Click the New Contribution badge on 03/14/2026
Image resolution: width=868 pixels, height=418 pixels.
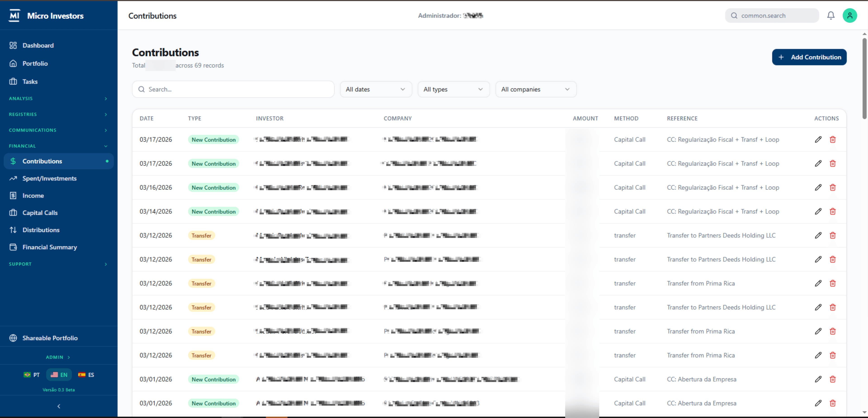[213, 211]
